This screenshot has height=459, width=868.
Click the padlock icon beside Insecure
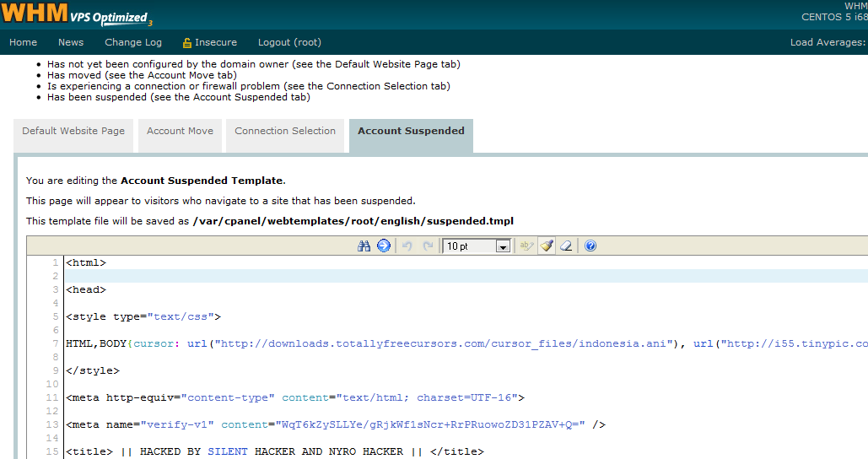pos(187,43)
